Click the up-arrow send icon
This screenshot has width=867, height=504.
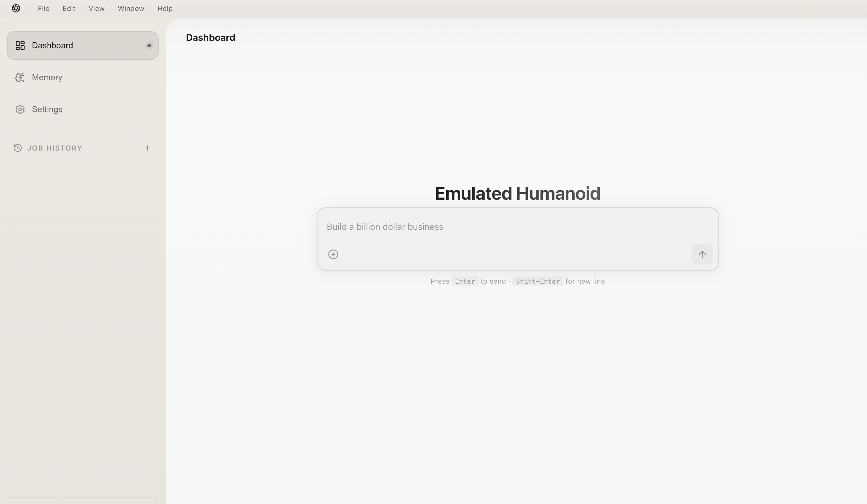(x=702, y=254)
